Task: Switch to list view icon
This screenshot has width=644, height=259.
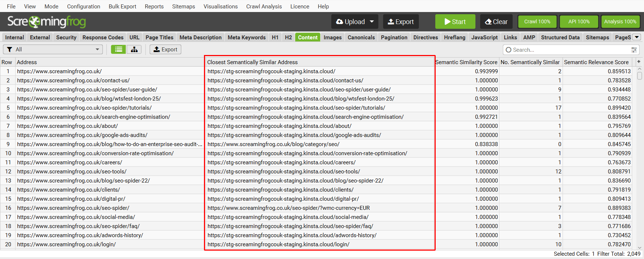Action: [119, 50]
